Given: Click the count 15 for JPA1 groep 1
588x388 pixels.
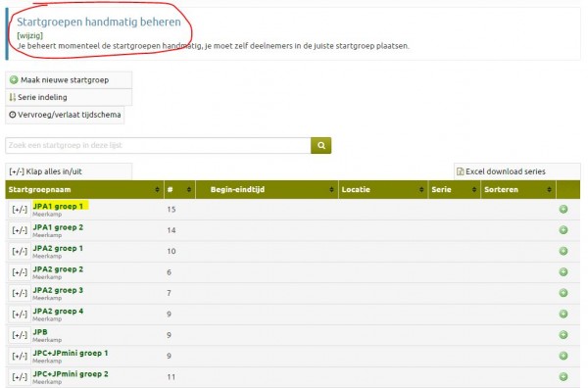Looking at the screenshot, I should click(171, 209).
